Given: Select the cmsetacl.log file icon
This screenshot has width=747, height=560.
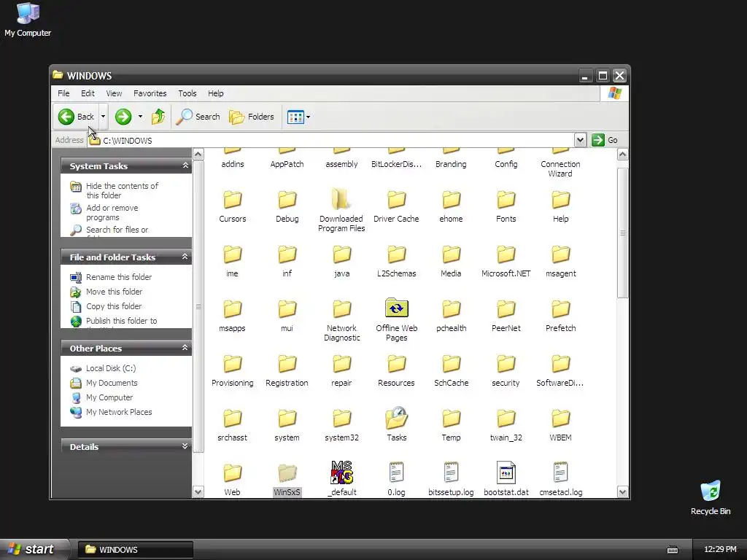Looking at the screenshot, I should pos(561,472).
